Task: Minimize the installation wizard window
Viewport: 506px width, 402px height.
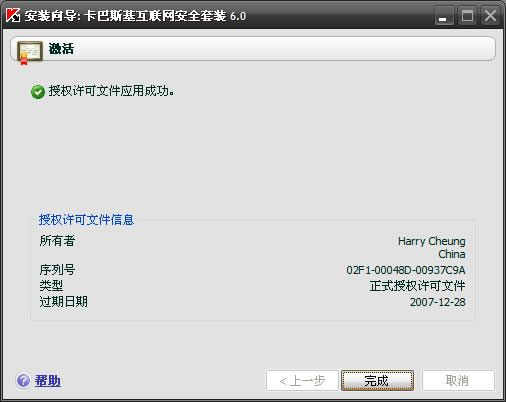Action: [x=444, y=16]
